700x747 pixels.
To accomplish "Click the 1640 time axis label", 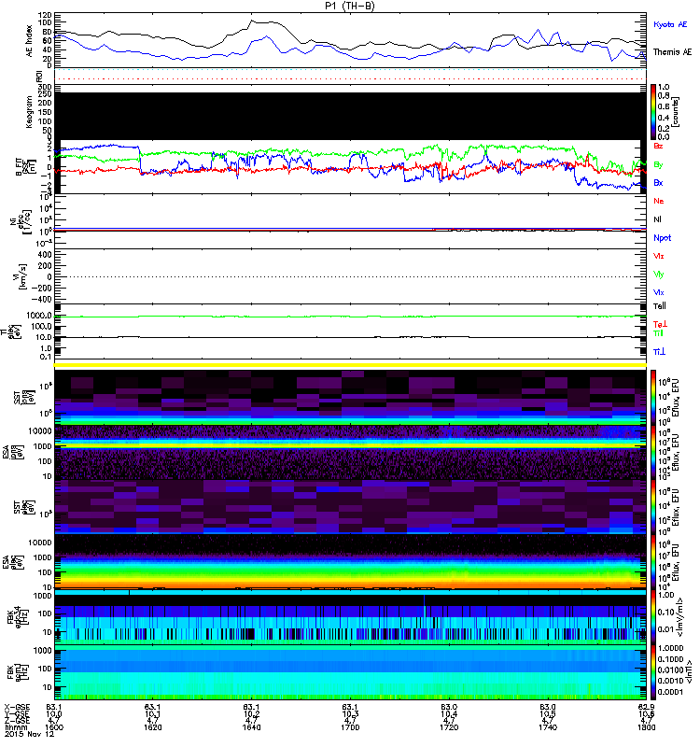I will click(251, 727).
